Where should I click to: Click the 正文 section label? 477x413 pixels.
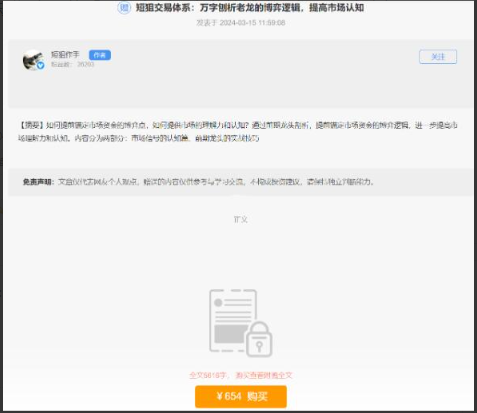click(x=241, y=219)
